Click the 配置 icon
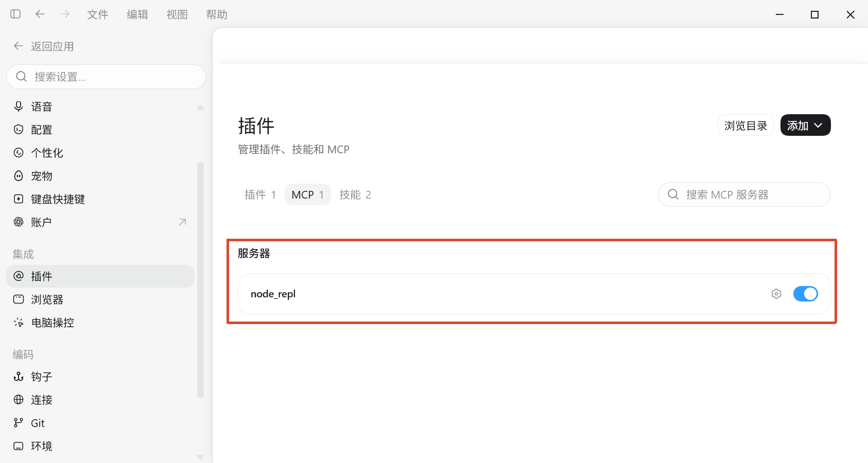The image size is (868, 463). (19, 130)
